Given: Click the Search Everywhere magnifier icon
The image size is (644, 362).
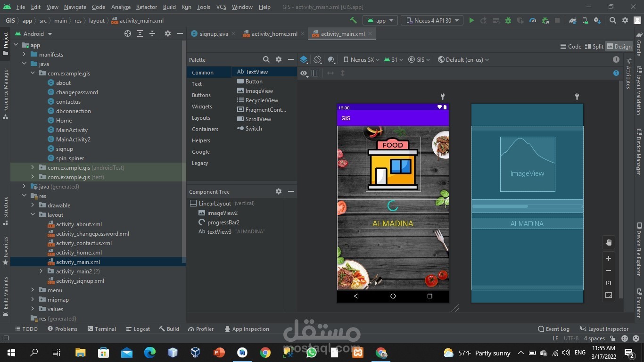Looking at the screenshot, I should [x=612, y=20].
